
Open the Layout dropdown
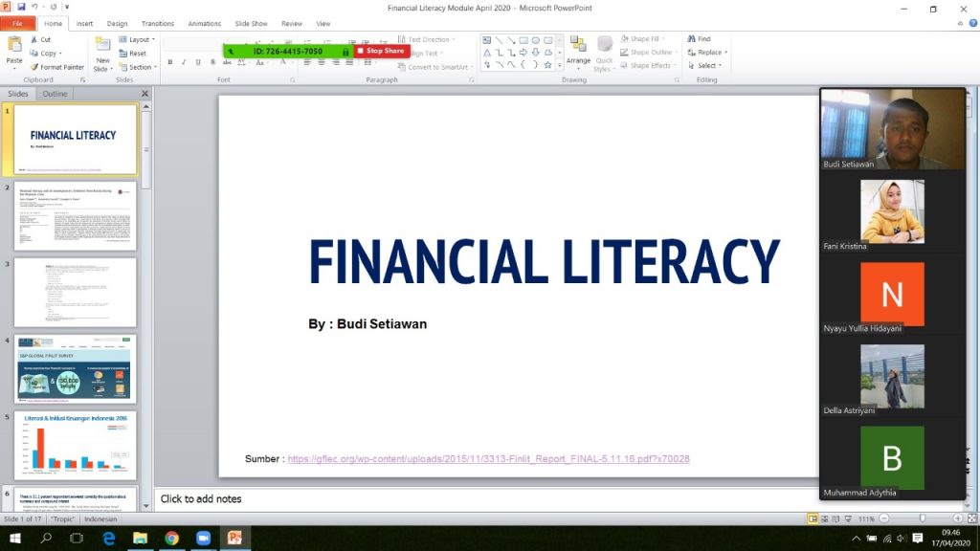click(x=135, y=39)
